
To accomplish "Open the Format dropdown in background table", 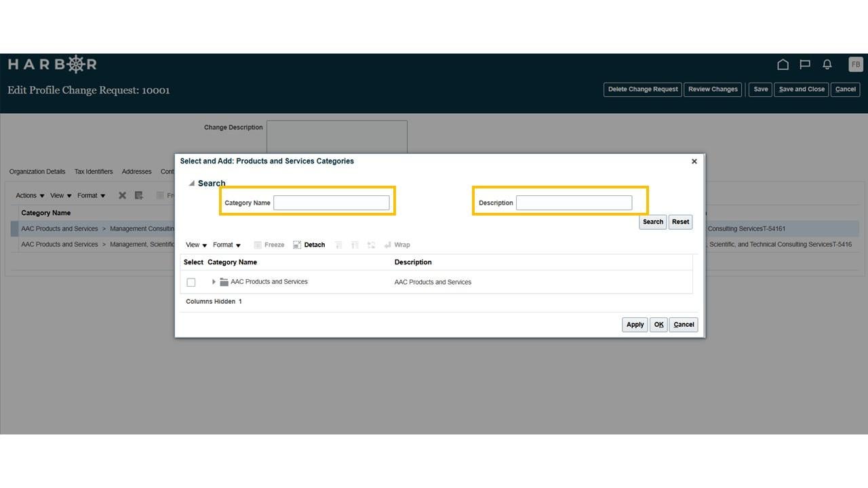I will [x=91, y=195].
